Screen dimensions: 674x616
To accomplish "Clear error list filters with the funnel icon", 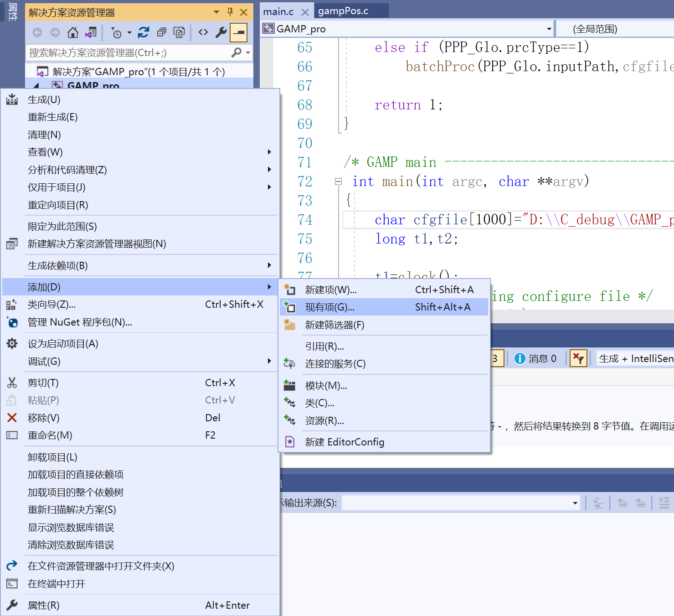I will click(578, 358).
